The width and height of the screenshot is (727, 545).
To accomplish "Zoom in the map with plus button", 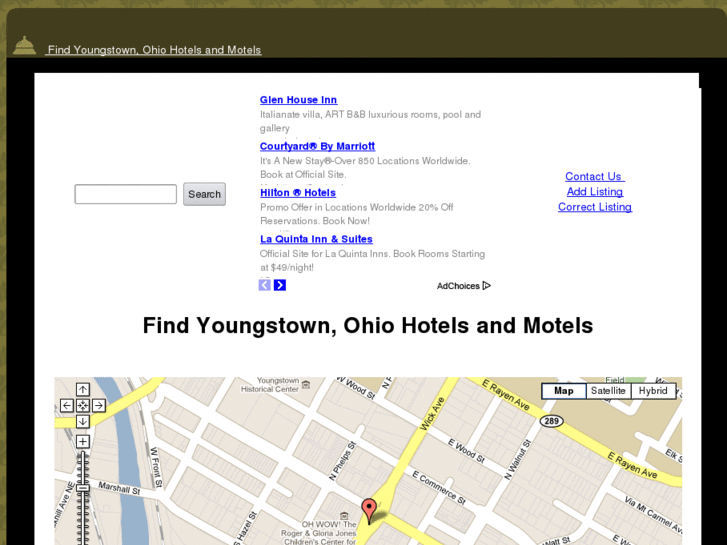I will [83, 441].
